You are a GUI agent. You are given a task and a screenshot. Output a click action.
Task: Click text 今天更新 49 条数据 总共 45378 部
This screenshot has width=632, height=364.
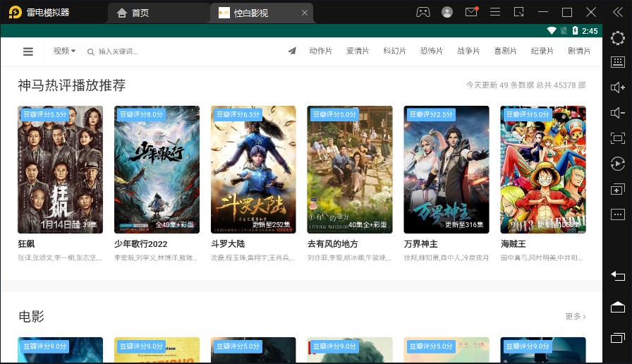[525, 85]
